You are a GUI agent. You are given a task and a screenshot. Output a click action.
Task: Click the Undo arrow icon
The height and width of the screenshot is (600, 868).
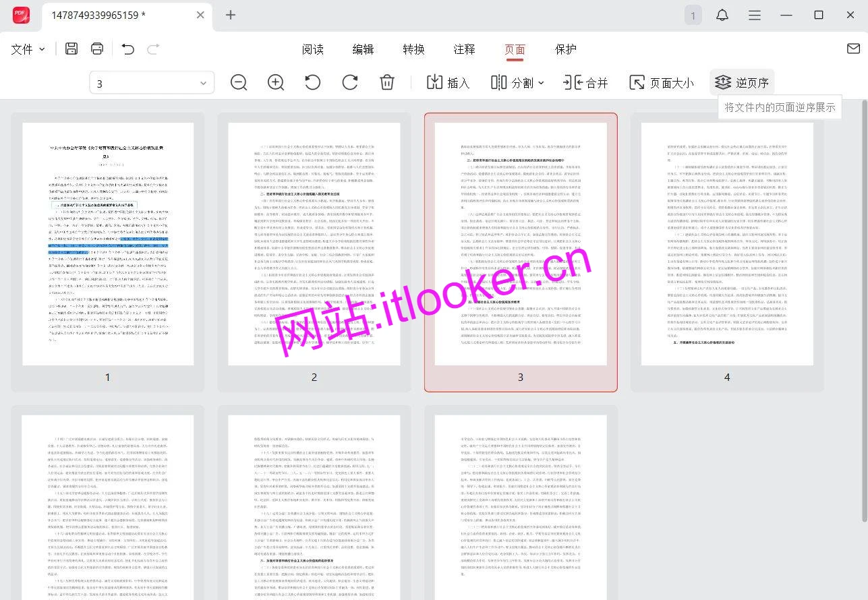pos(127,49)
